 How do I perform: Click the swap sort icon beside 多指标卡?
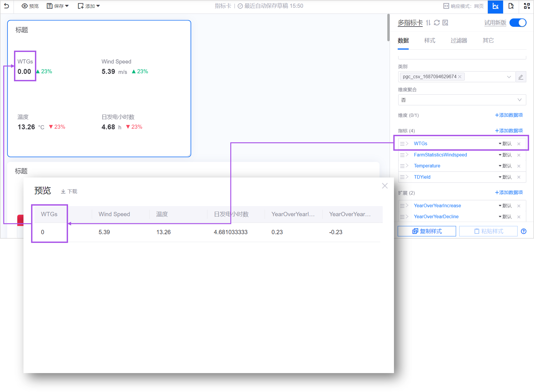[x=428, y=23]
